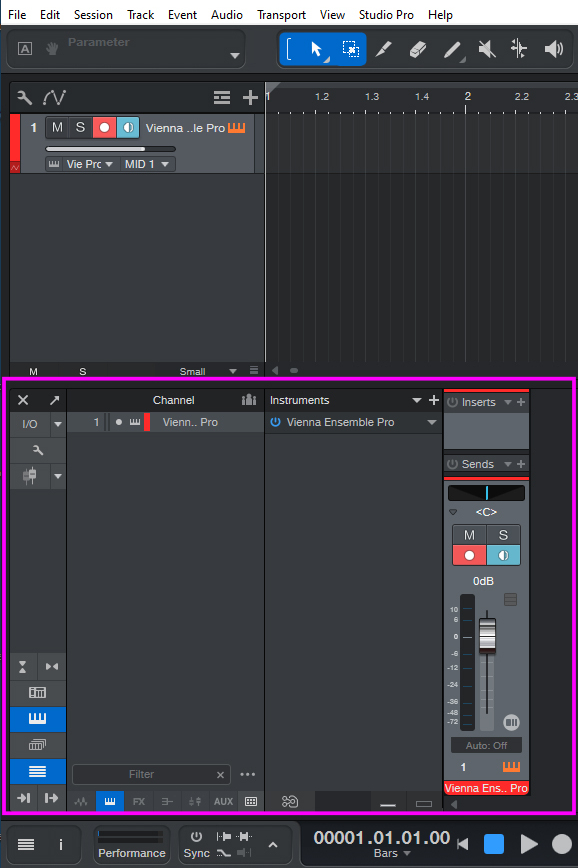Viewport: 578px width, 868px height.
Task: Open the automation curve view icon
Action: [54, 97]
